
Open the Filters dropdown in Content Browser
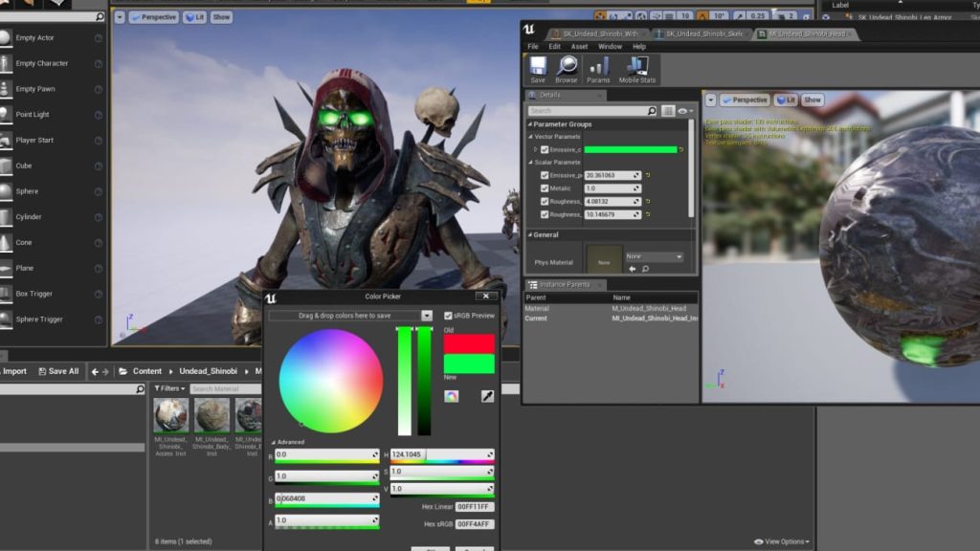[170, 388]
